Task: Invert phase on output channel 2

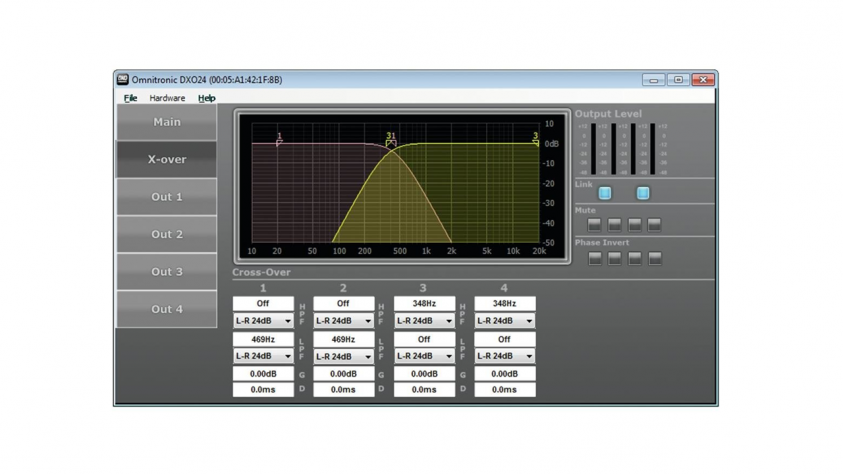Action: pyautogui.click(x=615, y=258)
